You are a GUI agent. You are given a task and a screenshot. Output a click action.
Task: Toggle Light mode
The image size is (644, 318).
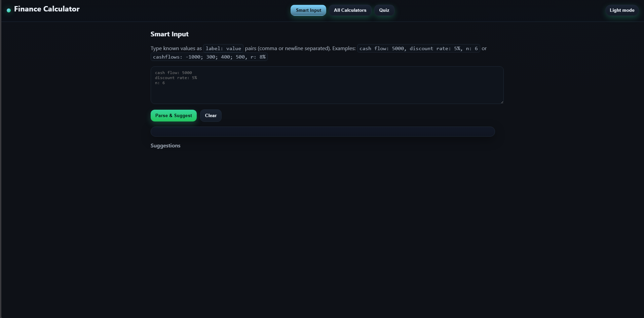tap(621, 10)
